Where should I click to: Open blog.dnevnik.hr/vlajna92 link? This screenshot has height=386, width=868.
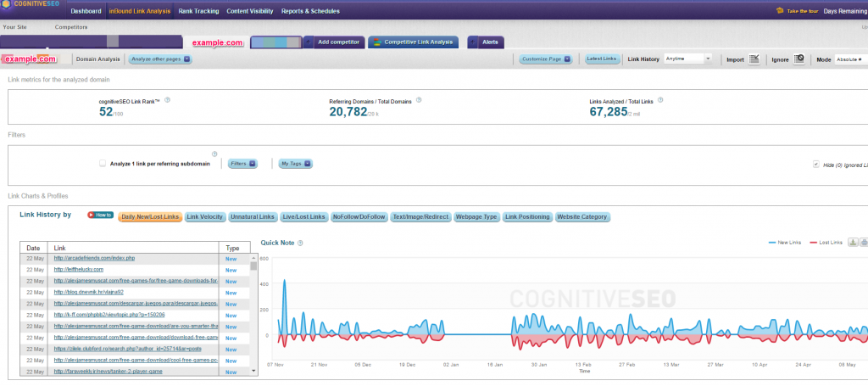[x=88, y=293]
